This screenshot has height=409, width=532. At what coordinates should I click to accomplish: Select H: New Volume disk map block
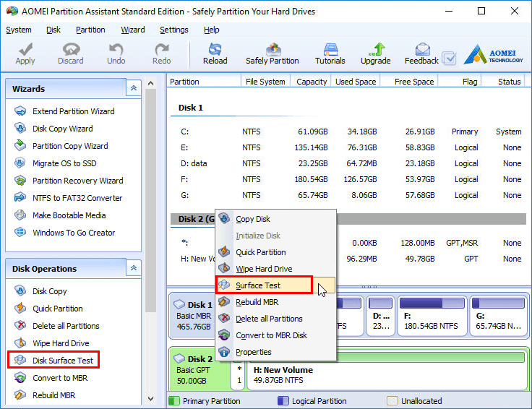387,370
